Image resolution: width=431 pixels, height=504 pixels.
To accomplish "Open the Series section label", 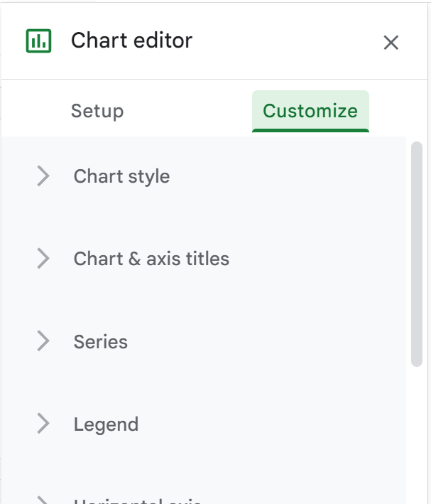I will (x=101, y=341).
